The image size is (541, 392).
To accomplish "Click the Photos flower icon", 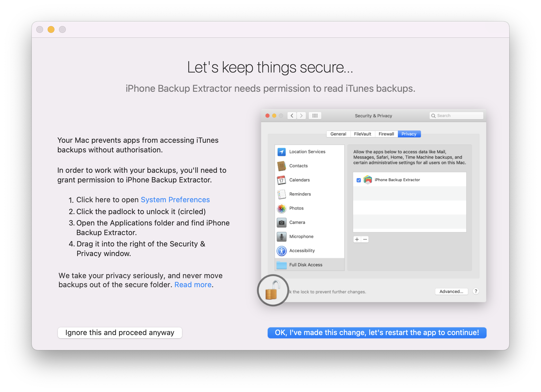I will [281, 208].
